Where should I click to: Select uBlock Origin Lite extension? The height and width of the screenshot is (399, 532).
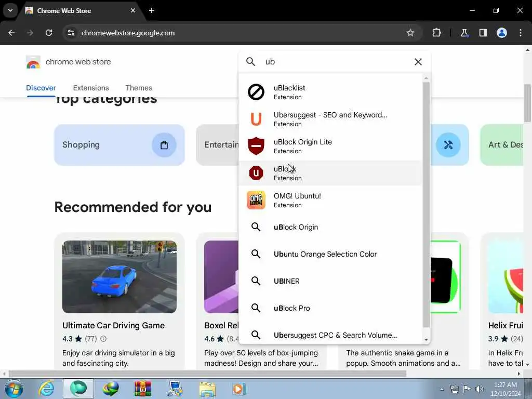[x=331, y=146]
